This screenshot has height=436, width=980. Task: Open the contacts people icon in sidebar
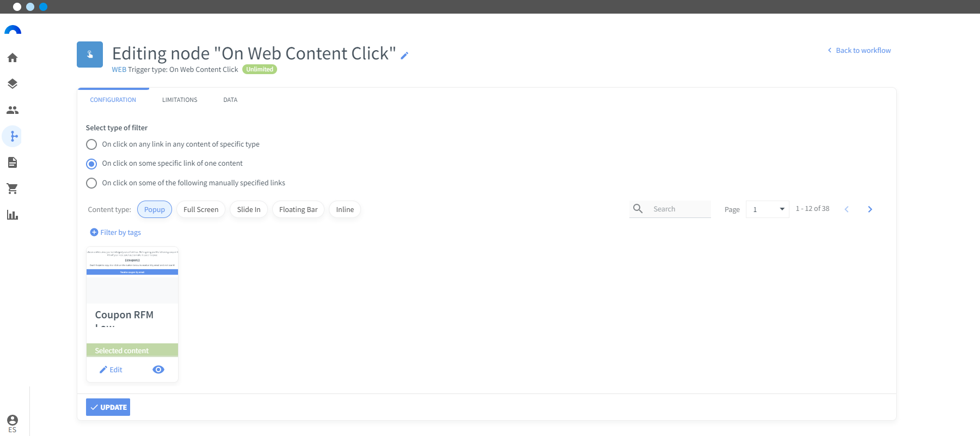point(13,110)
